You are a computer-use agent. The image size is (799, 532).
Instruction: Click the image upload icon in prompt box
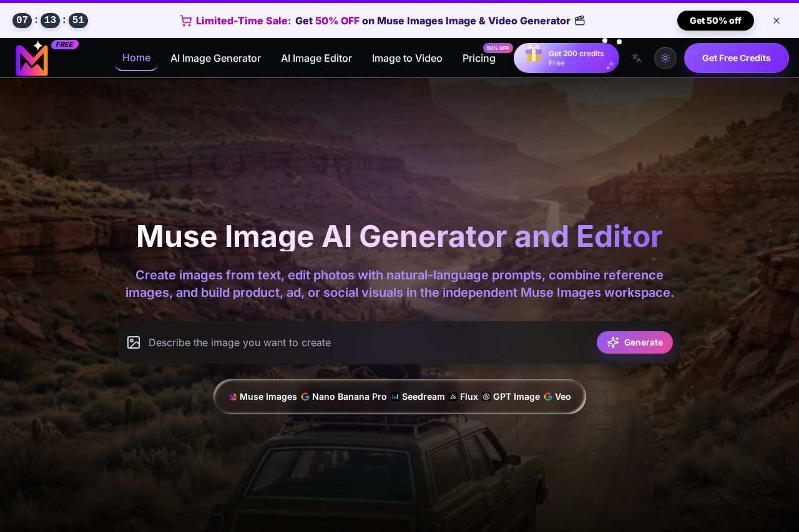pyautogui.click(x=134, y=342)
